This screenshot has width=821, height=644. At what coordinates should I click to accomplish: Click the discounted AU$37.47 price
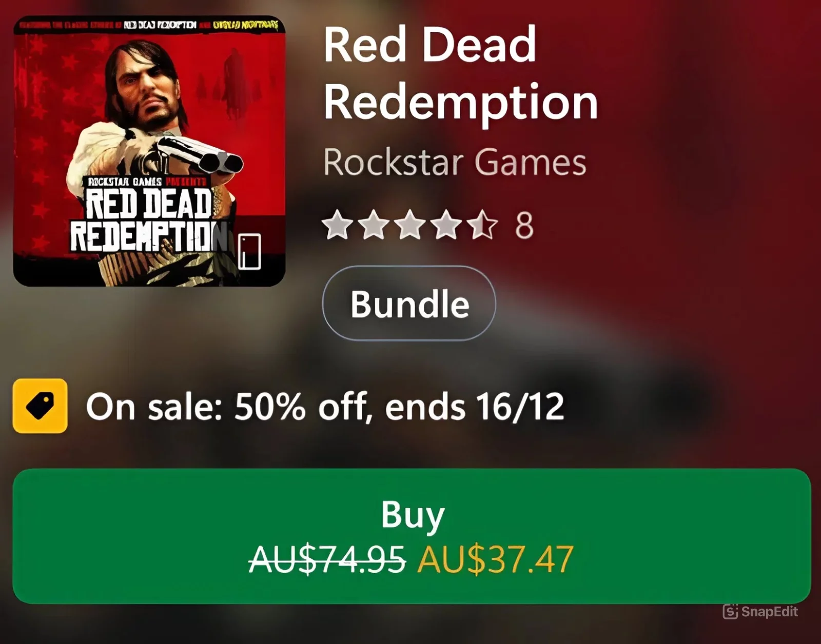[495, 559]
